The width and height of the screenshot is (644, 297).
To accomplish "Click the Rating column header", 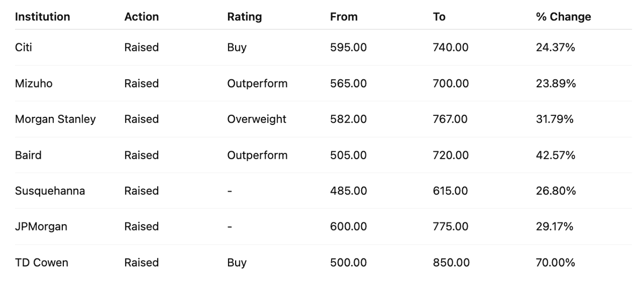I will click(x=245, y=17).
